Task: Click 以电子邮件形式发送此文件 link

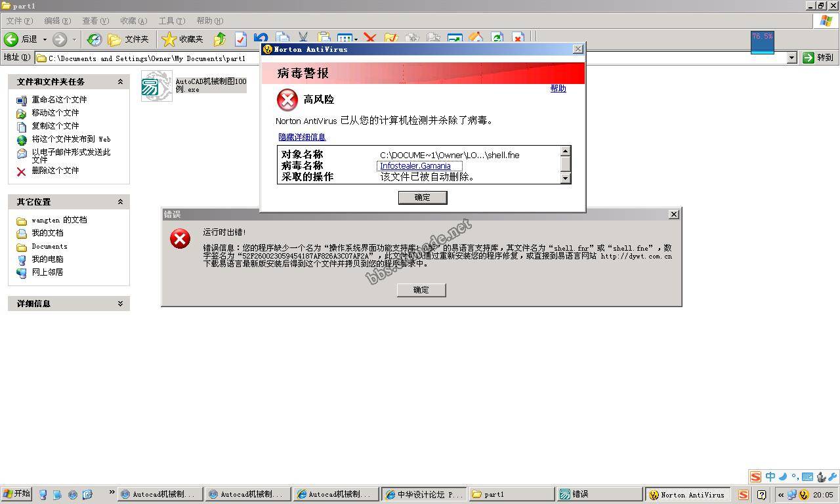Action: [71, 156]
